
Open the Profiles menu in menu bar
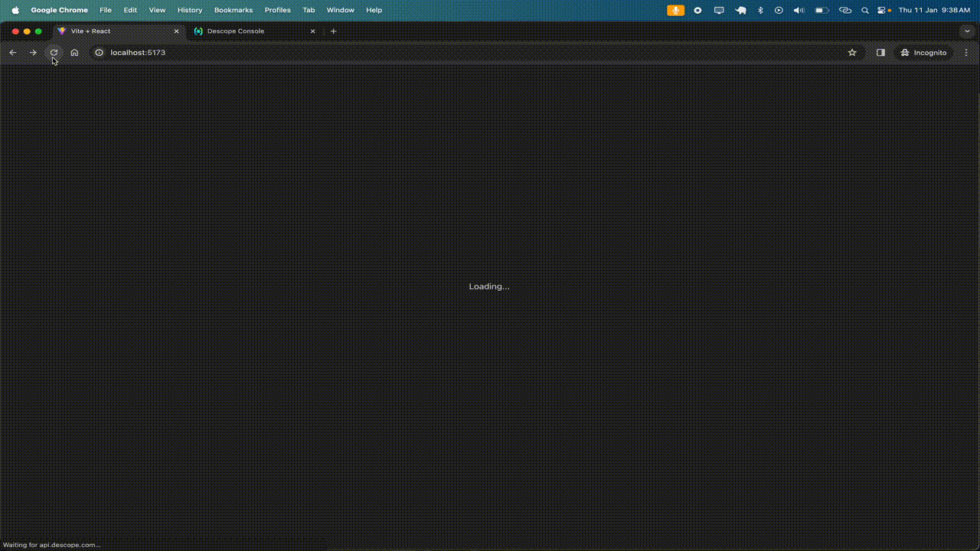click(277, 10)
